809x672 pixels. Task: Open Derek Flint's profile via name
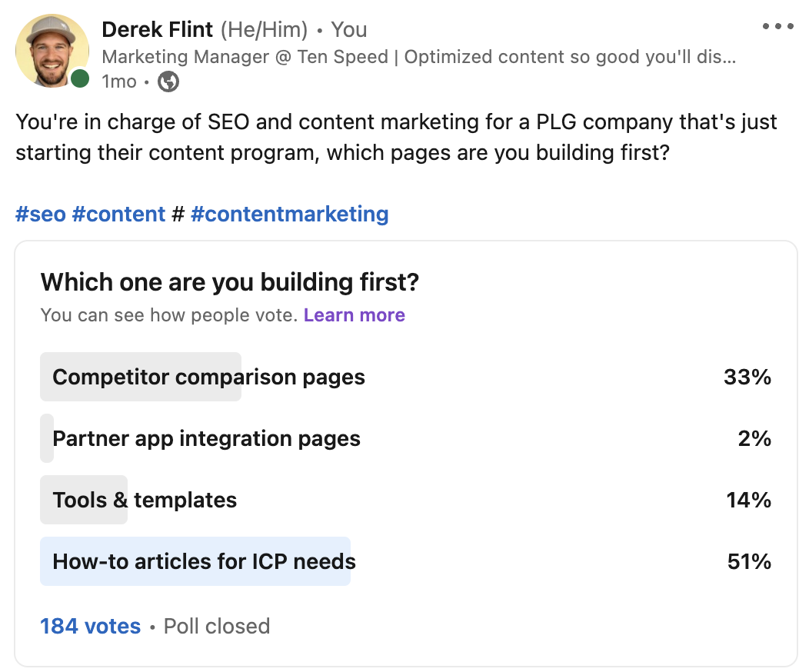click(158, 30)
